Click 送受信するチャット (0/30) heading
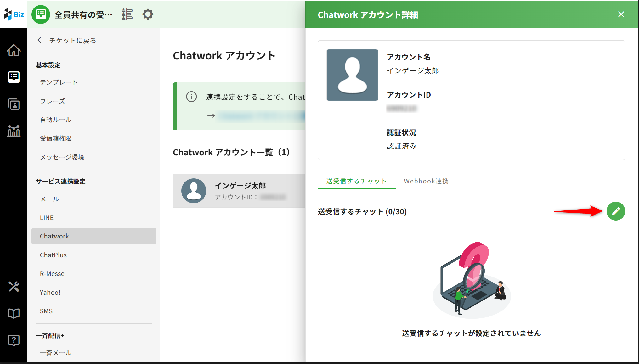Image resolution: width=639 pixels, height=364 pixels. pos(362,211)
